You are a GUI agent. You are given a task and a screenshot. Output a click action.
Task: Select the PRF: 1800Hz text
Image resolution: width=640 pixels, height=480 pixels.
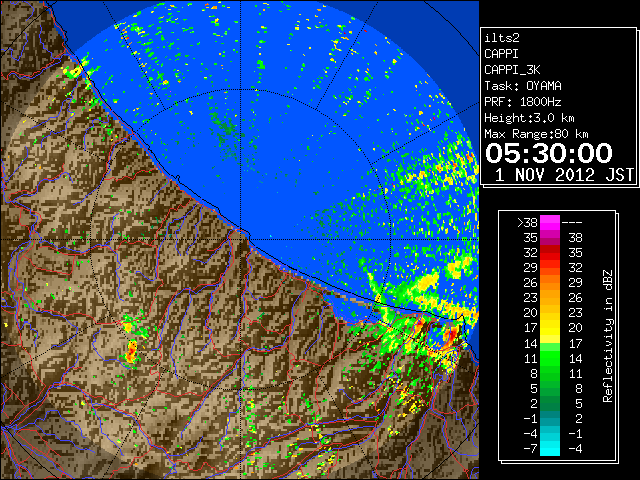(x=523, y=102)
